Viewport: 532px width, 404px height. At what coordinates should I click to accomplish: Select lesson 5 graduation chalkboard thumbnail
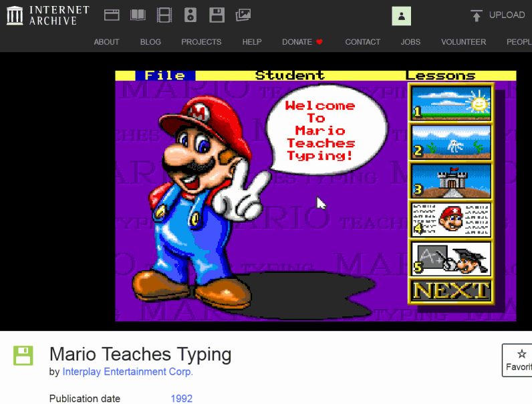[451, 259]
